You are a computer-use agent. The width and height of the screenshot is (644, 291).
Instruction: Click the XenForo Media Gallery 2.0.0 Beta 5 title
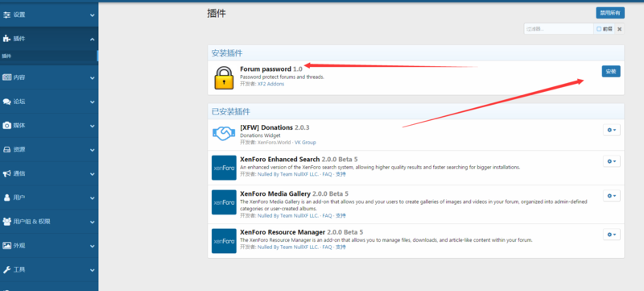coord(294,193)
